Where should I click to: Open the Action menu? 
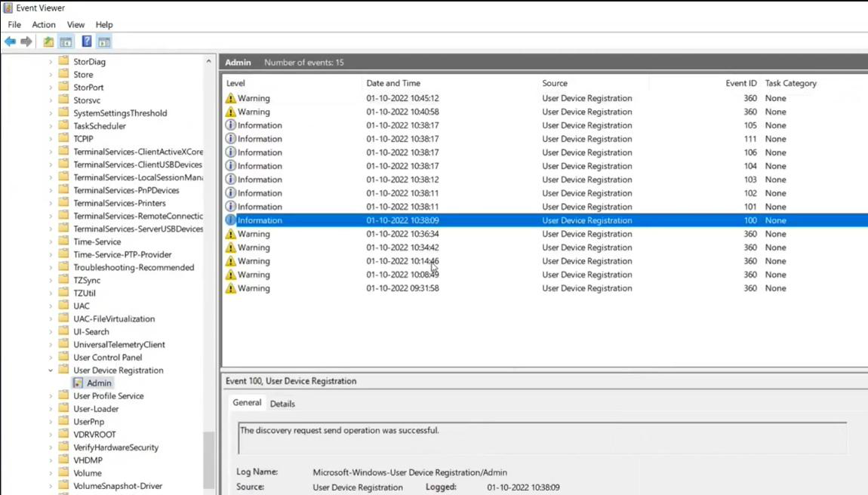pos(44,24)
